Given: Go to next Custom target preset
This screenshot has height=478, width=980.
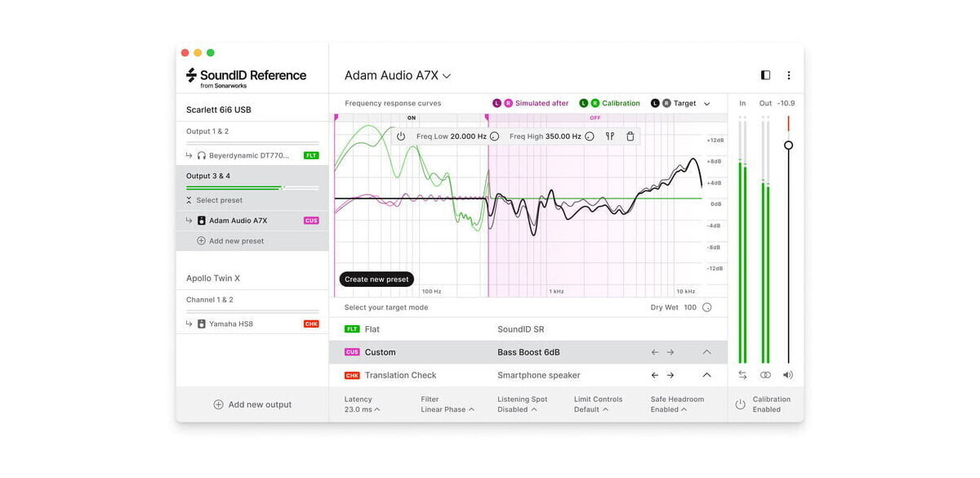Looking at the screenshot, I should (670, 352).
